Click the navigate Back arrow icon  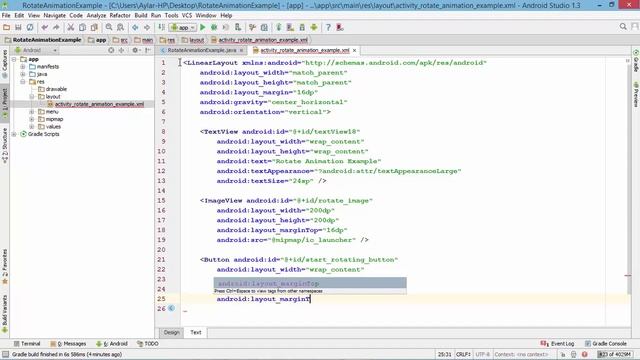(x=135, y=27)
